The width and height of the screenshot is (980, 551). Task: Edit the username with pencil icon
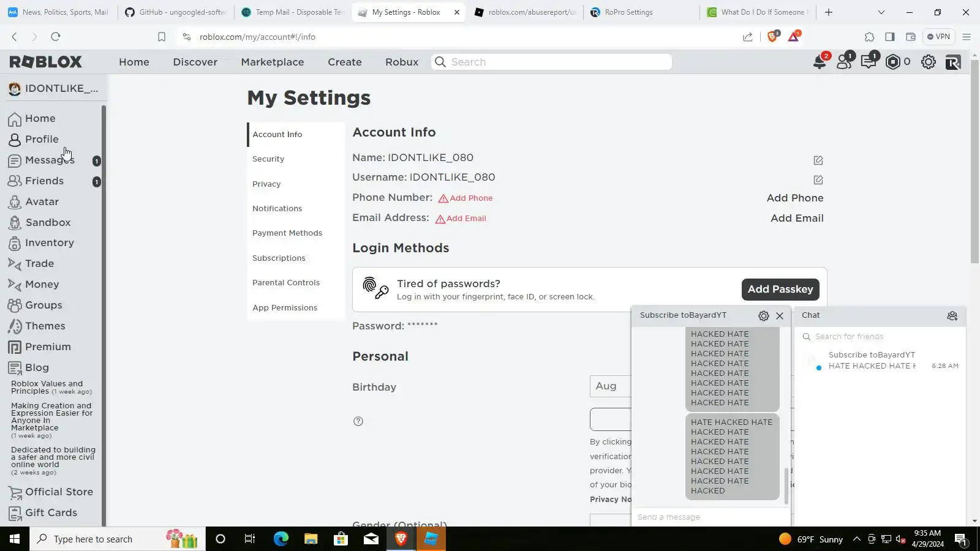pos(818,179)
